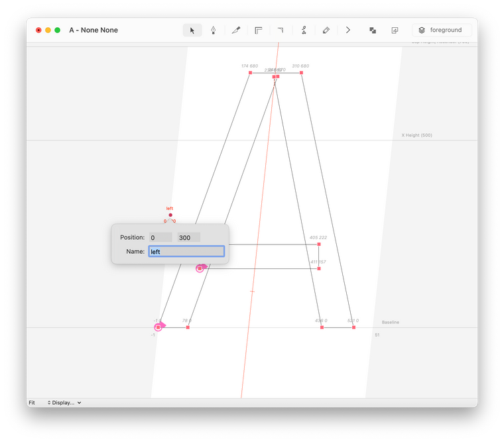Click the green zoom window button
The height and width of the screenshot is (442, 504).
[58, 30]
